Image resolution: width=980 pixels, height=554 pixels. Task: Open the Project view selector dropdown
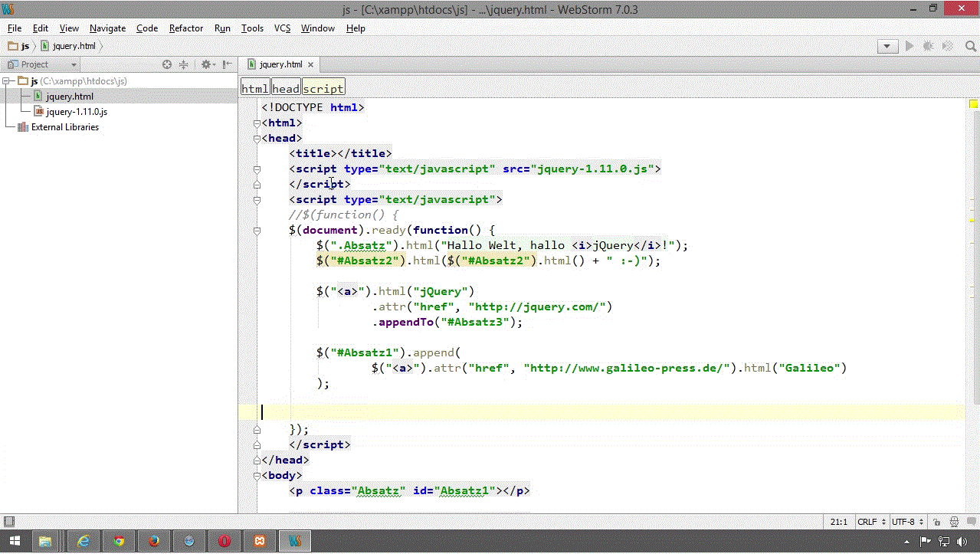[42, 64]
